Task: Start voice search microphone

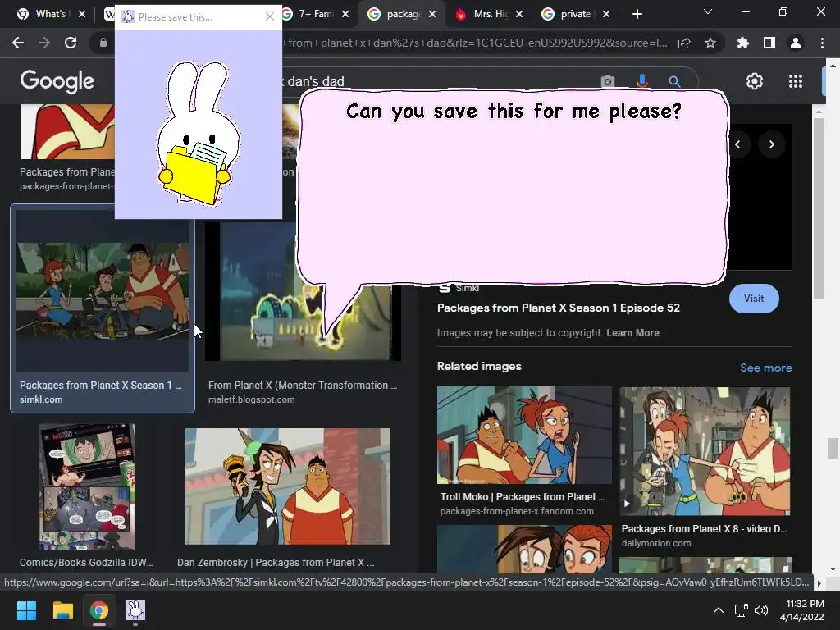Action: pyautogui.click(x=641, y=81)
